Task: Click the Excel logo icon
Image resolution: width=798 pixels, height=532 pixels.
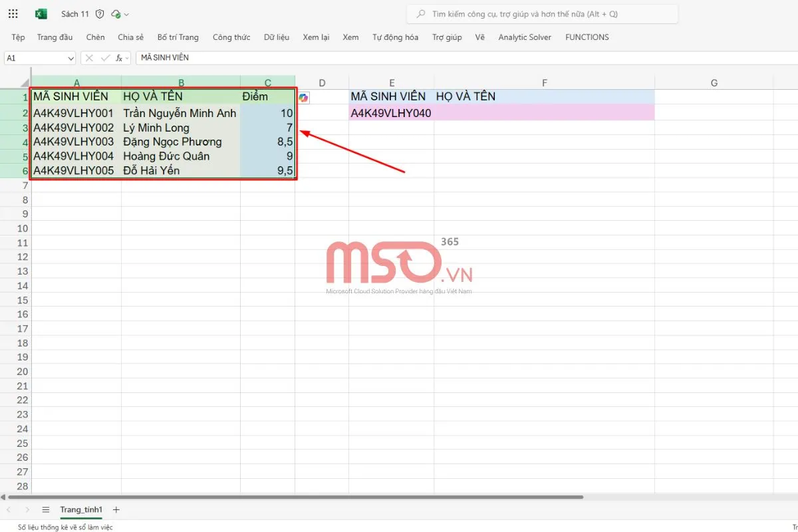Action: 41,13
